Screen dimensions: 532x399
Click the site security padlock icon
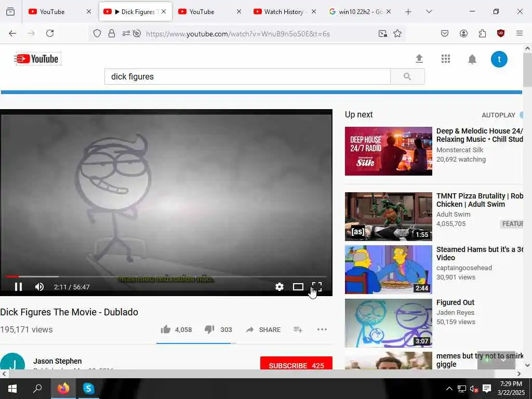(111, 34)
